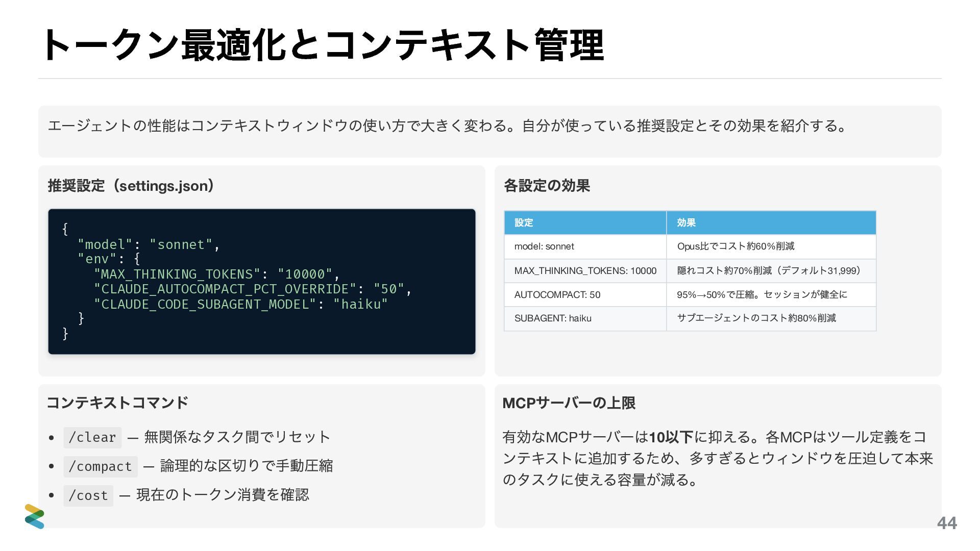
Task: Click the MCPサーバーの上限 heading
Action: click(569, 403)
